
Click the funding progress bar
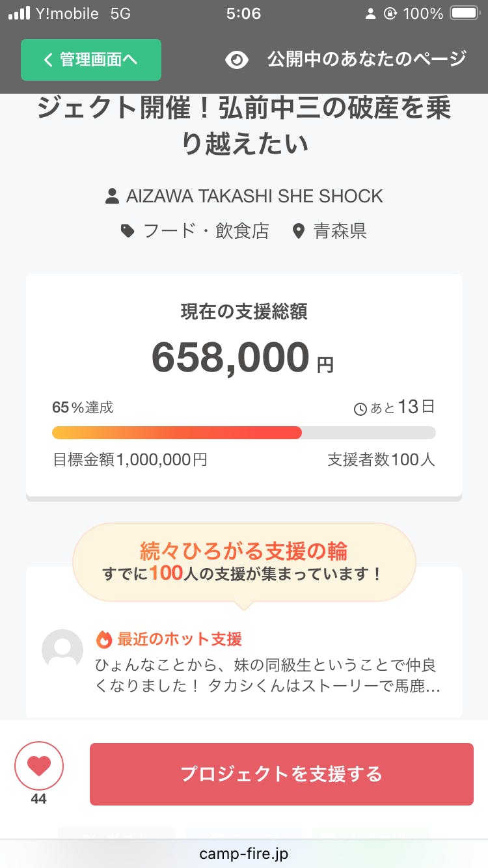243,433
